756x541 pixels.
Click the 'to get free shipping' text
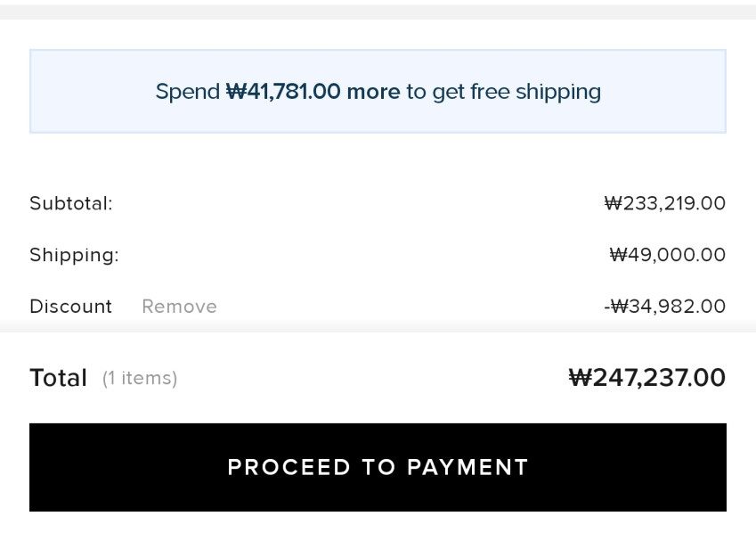pos(503,92)
